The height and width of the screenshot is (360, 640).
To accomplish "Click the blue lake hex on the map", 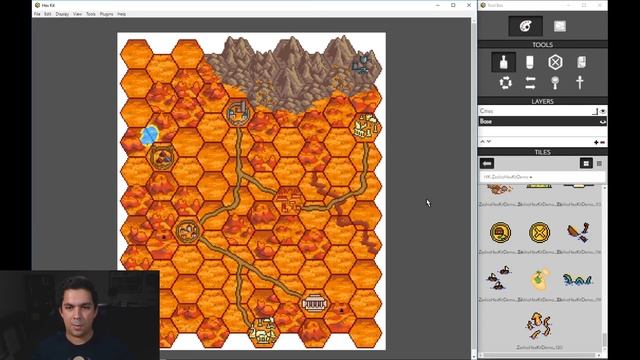I will point(149,135).
